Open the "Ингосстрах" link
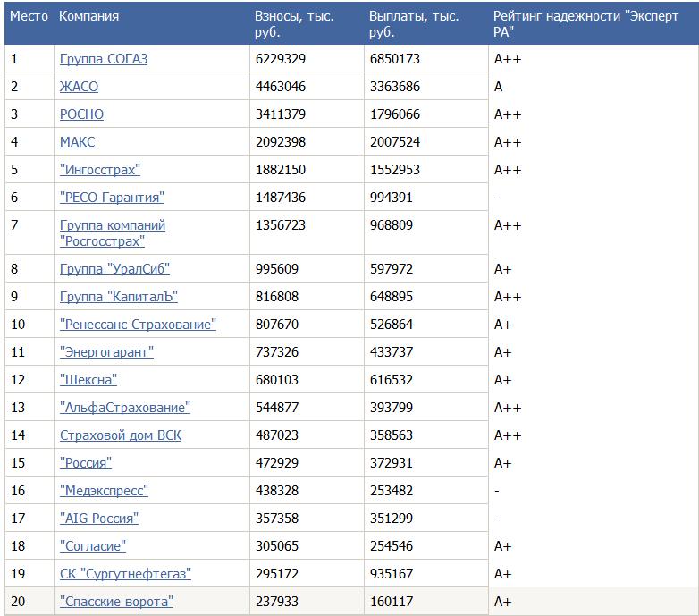 point(99,170)
